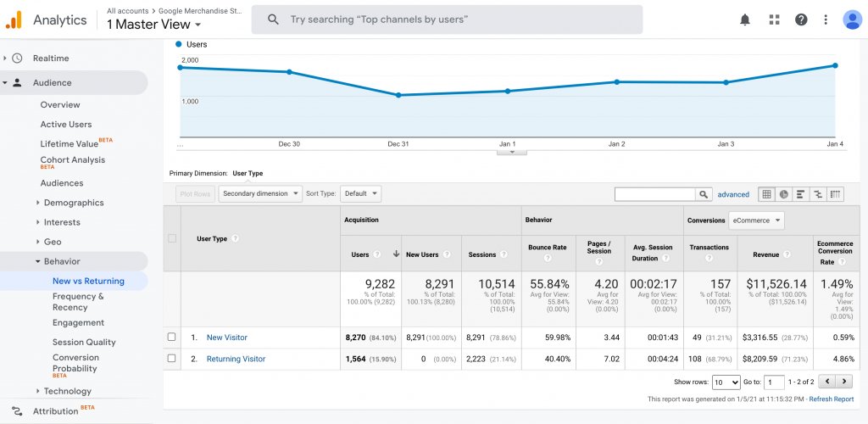868x424 pixels.
Task: Open Active Users report
Action: pos(66,125)
